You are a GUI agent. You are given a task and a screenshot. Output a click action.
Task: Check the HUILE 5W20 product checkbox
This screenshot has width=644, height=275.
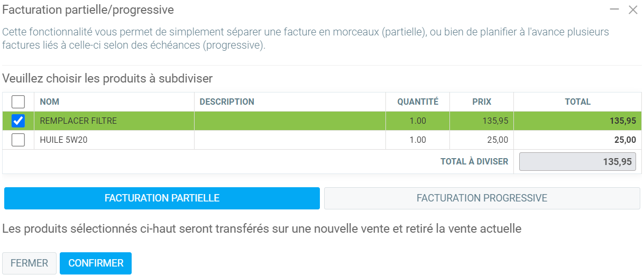tap(18, 140)
